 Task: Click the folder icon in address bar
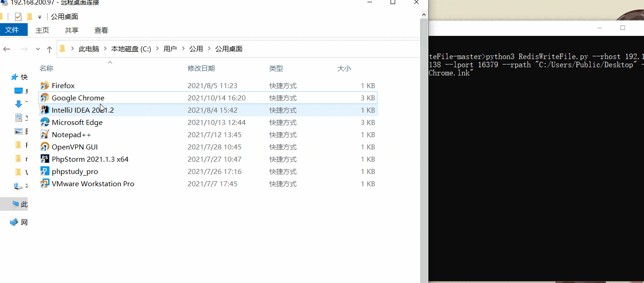pyautogui.click(x=63, y=49)
